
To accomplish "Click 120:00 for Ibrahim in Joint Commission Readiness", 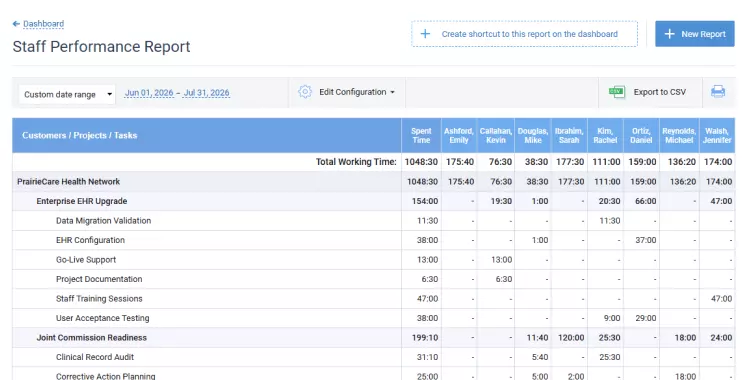I will click(571, 337).
